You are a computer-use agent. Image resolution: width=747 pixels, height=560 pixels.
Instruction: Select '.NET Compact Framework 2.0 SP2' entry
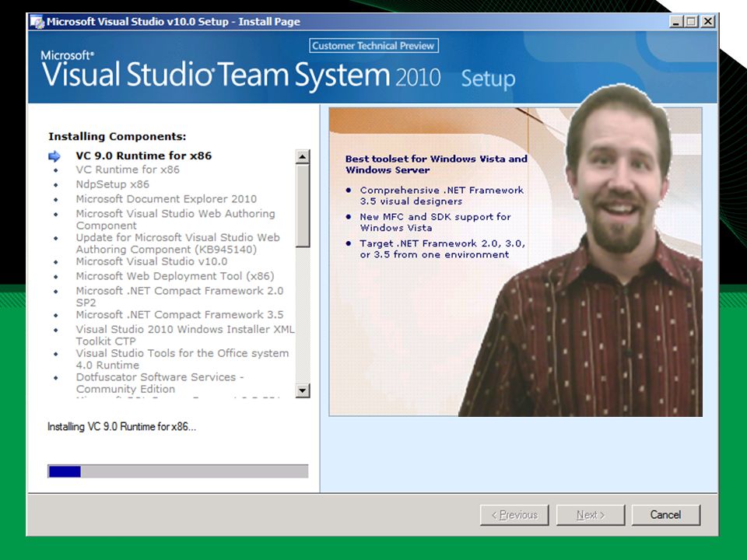point(180,296)
